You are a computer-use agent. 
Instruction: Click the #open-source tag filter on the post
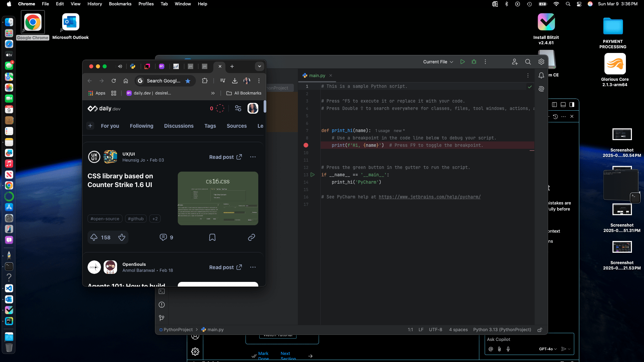[x=105, y=218]
